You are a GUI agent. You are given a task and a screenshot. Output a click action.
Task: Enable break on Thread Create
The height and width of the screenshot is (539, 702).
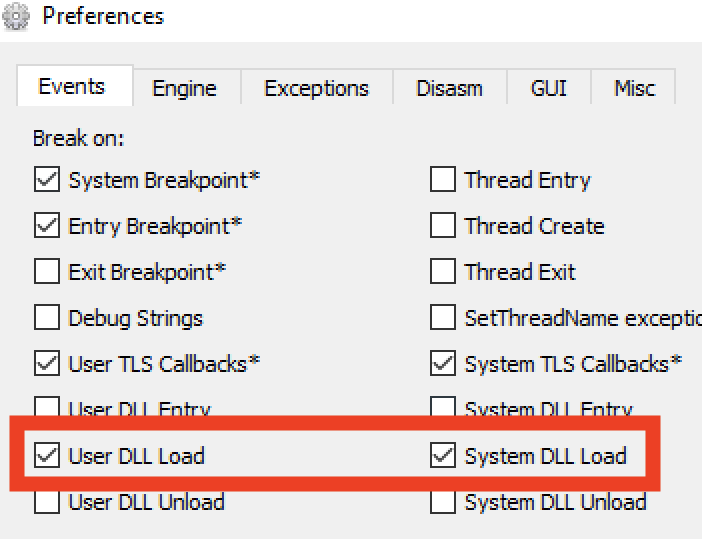pos(443,226)
